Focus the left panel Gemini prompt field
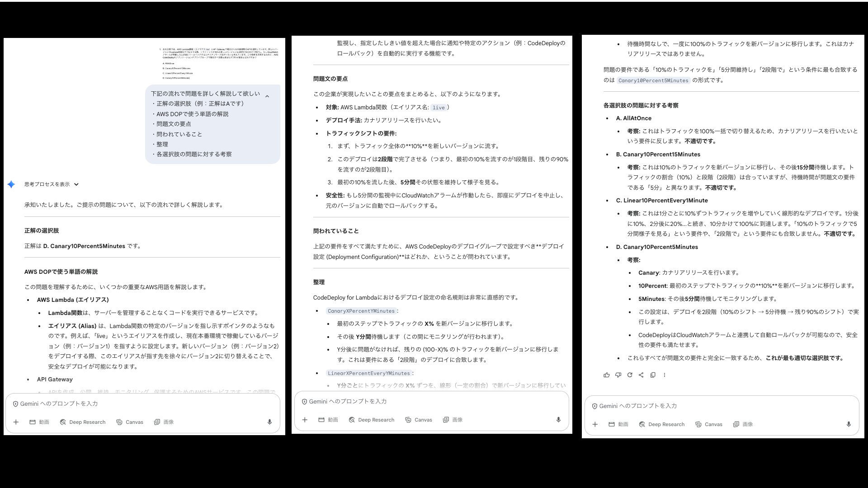Screen dimensions: 868x488 pos(143,404)
